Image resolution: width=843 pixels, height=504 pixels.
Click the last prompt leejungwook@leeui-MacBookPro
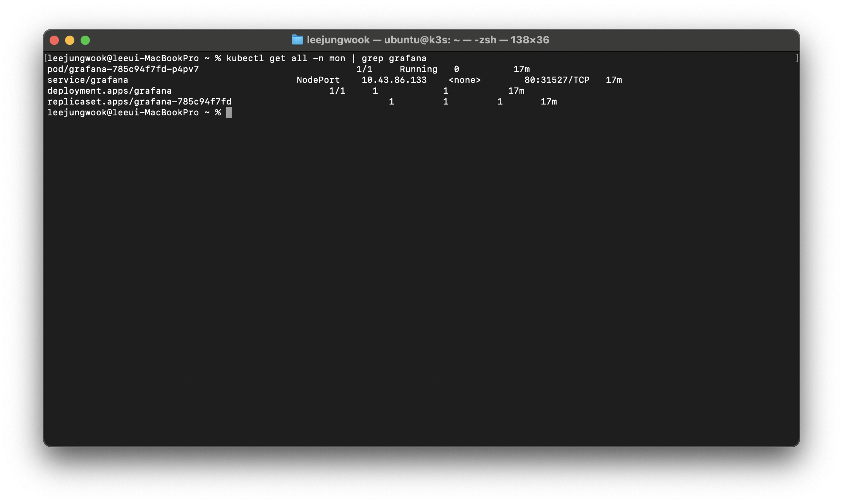123,113
